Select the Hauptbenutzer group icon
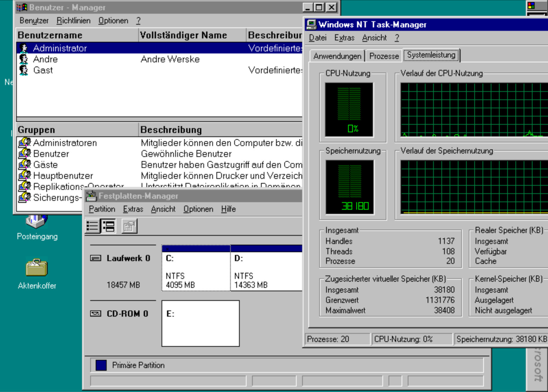The height and width of the screenshot is (392, 548). 24,175
